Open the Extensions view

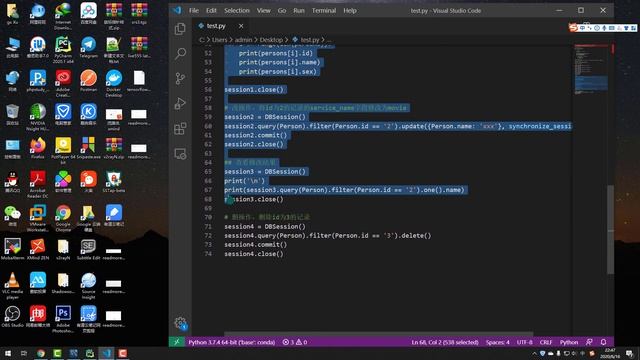coord(180,129)
